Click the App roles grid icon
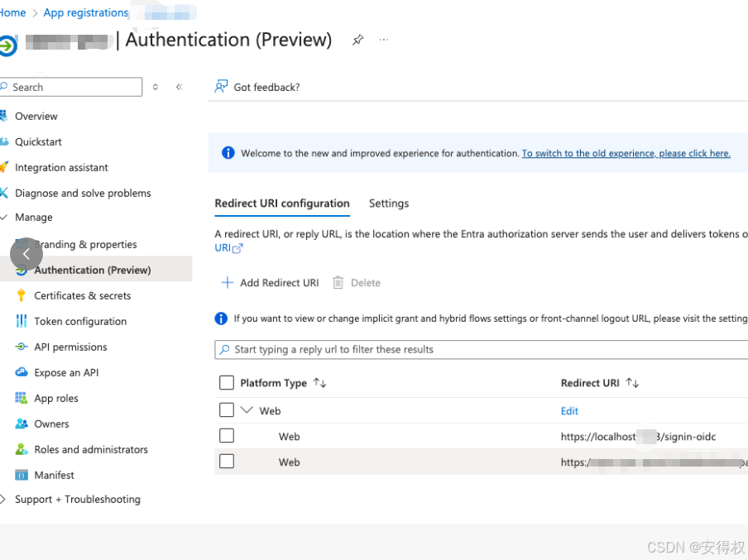The image size is (748, 560). [x=21, y=398]
